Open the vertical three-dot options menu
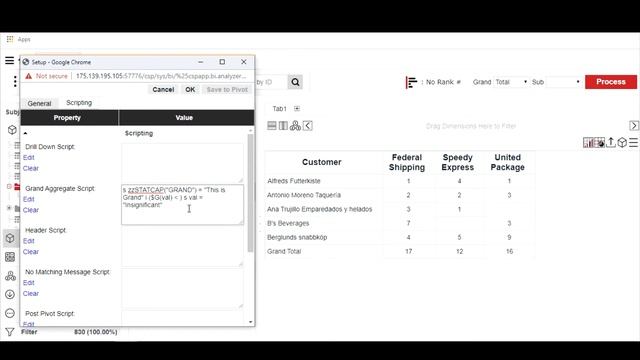Image resolution: width=640 pixels, height=360 pixels. click(15, 82)
